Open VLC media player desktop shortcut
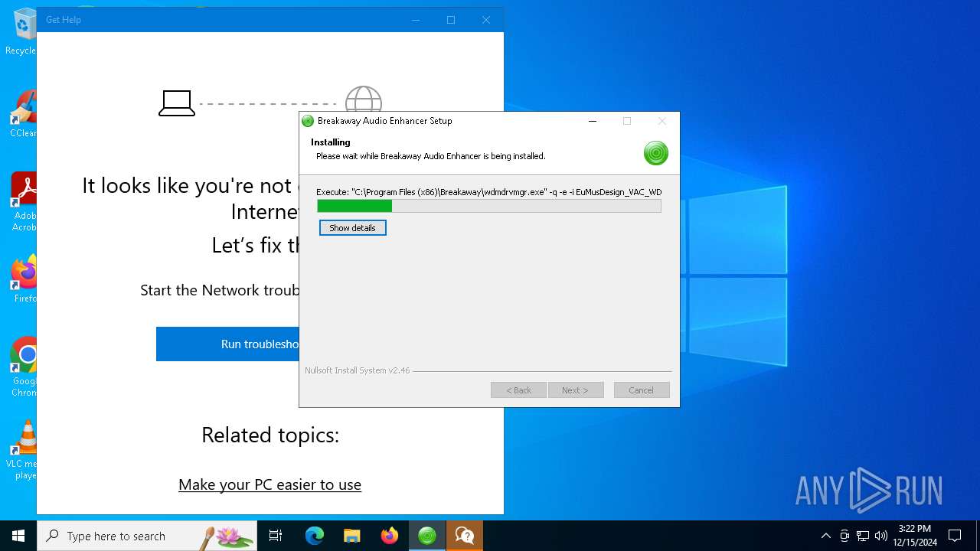The width and height of the screenshot is (980, 551). [23, 451]
